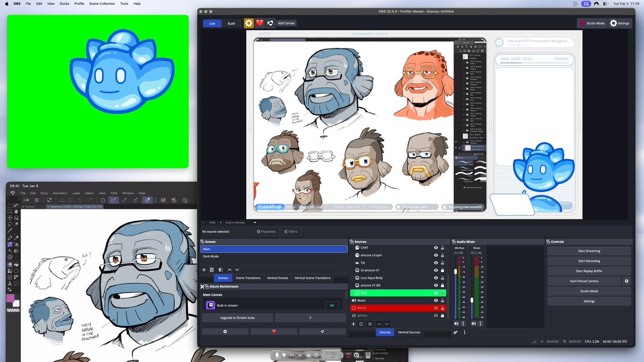
Task: Click red heart icon in OBS top toolbar
Action: [260, 23]
